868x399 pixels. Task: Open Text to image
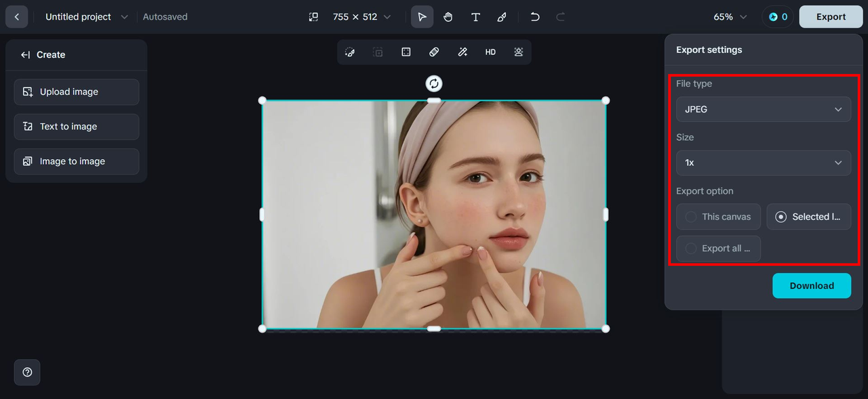point(77,127)
